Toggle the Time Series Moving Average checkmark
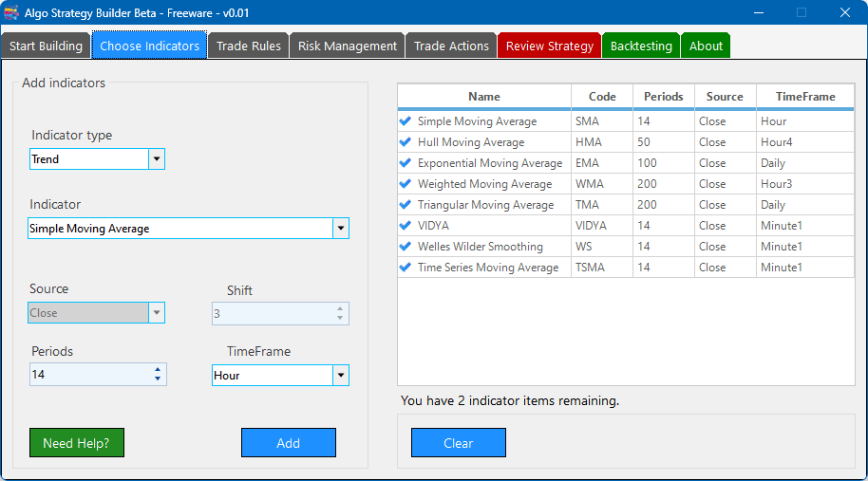 406,268
